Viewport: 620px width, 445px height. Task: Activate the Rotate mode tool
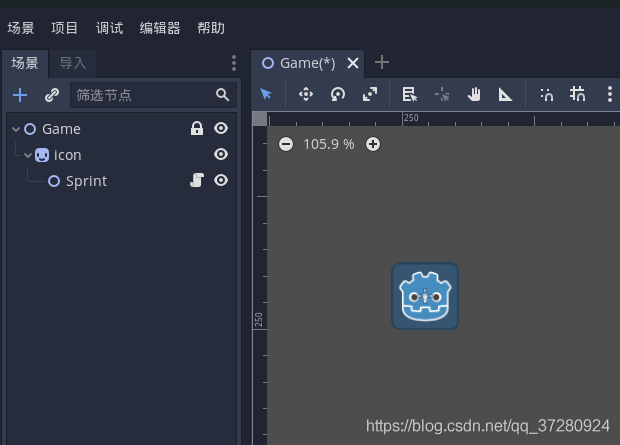tap(338, 94)
